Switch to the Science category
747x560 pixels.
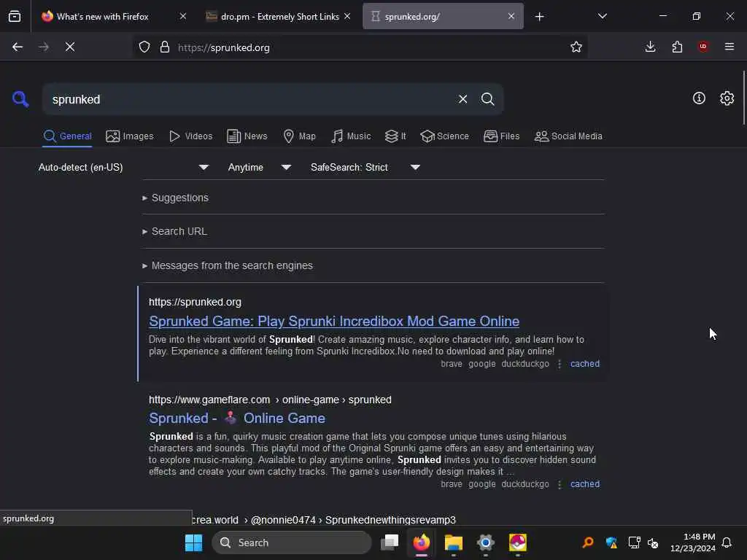(x=444, y=136)
